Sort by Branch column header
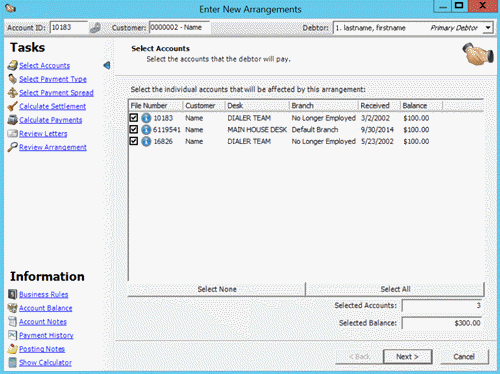The width and height of the screenshot is (500, 374). tap(324, 106)
